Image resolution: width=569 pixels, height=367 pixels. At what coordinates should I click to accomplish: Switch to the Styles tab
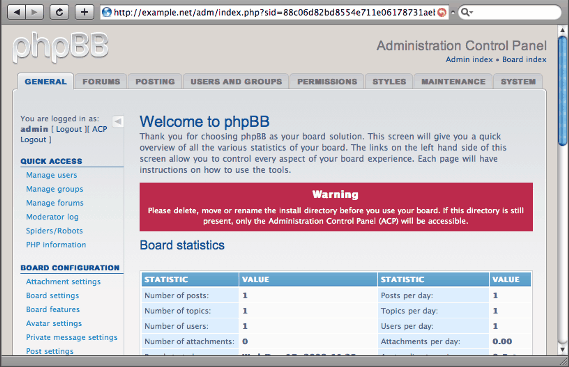coord(389,82)
